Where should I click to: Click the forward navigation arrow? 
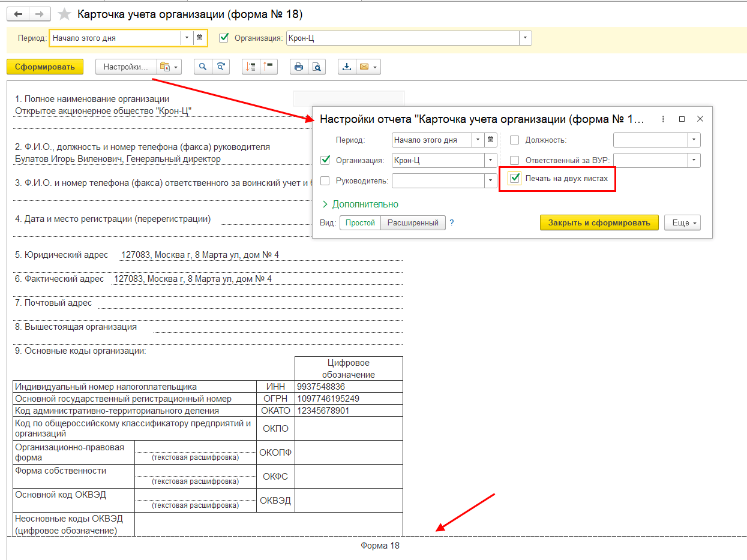point(39,14)
